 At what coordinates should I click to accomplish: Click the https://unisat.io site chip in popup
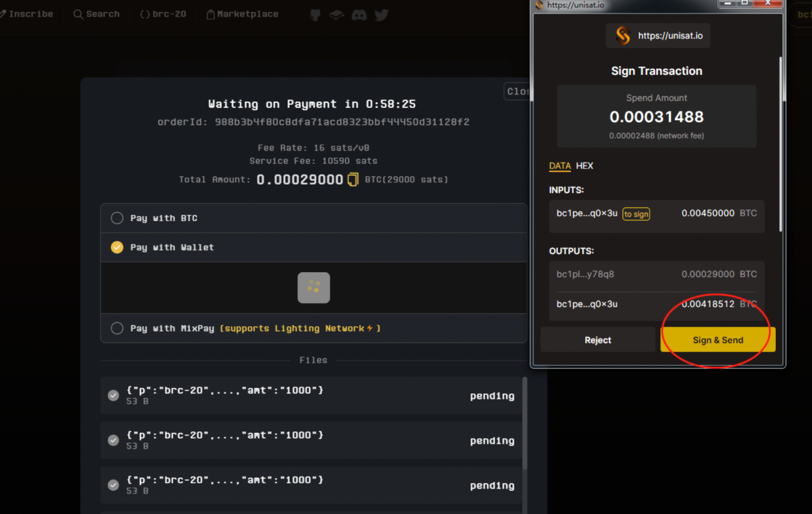pyautogui.click(x=658, y=36)
